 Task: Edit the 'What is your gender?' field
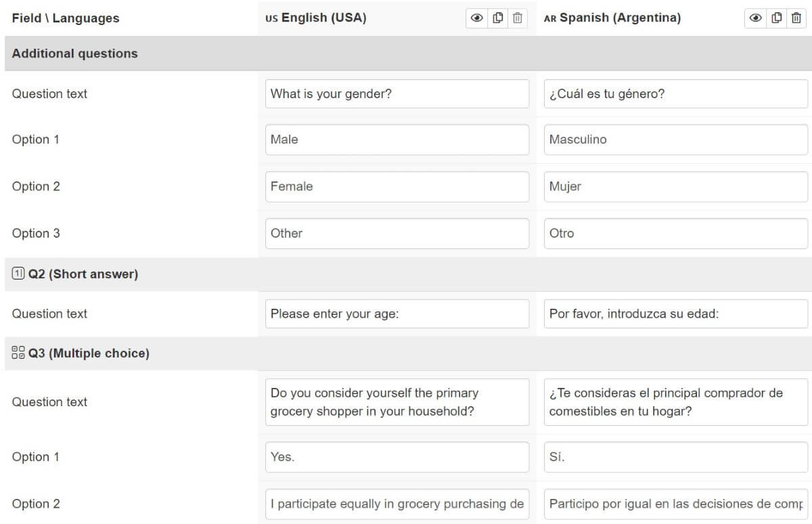click(x=397, y=94)
